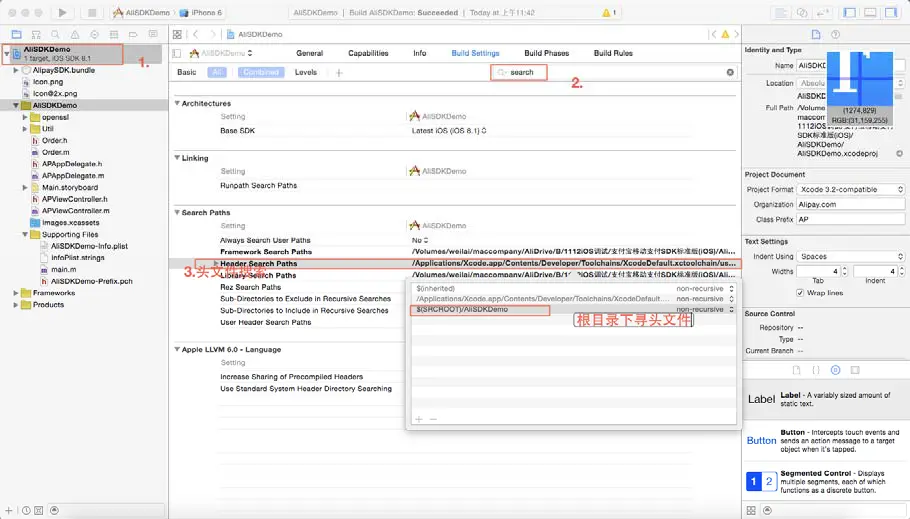Collapse the Supporting Files group
The height and width of the screenshot is (519, 910).
[x=24, y=234]
